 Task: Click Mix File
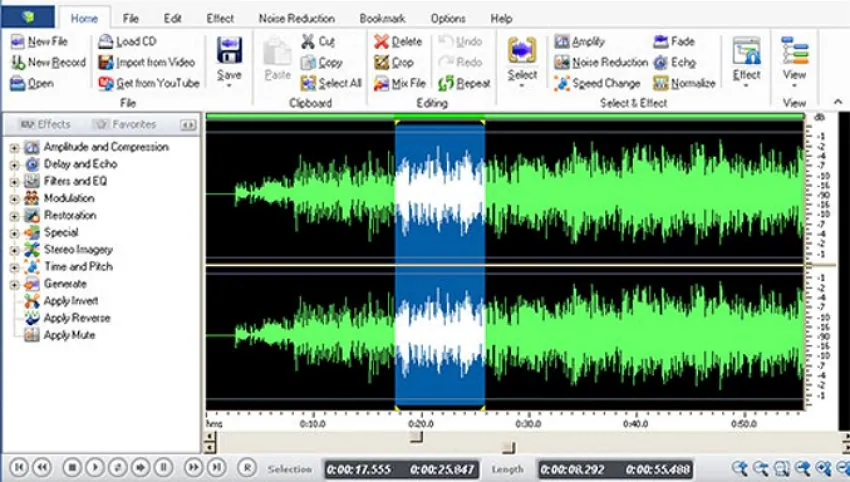coord(400,83)
